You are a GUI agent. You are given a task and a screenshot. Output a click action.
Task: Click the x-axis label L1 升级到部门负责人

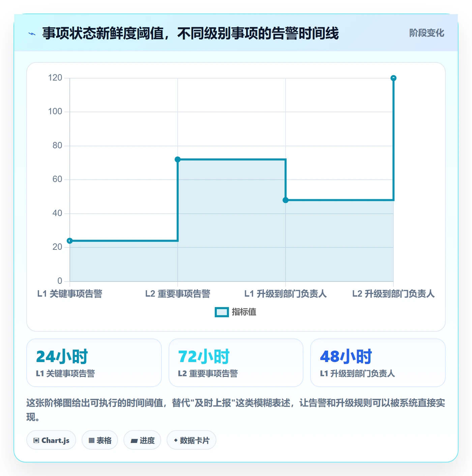(286, 294)
